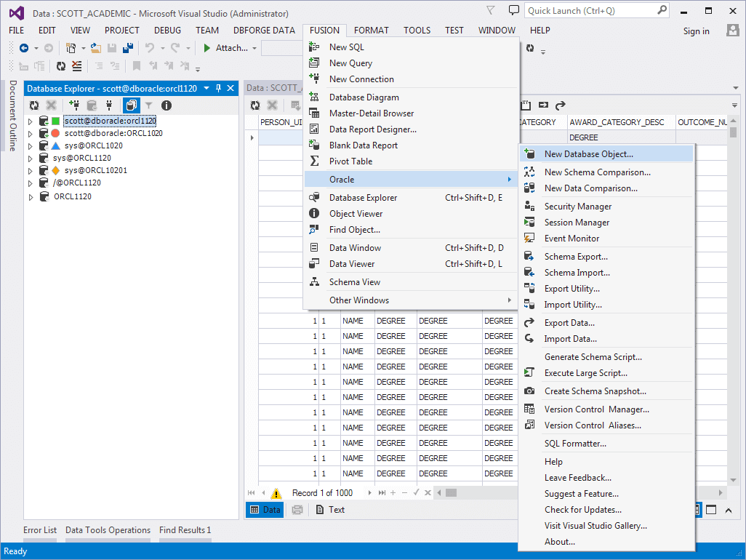Click the feedback speech bubble icon
This screenshot has width=746, height=560.
[x=514, y=10]
